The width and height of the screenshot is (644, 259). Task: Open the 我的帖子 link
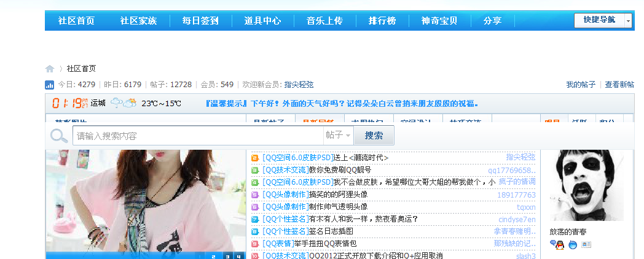coord(581,85)
